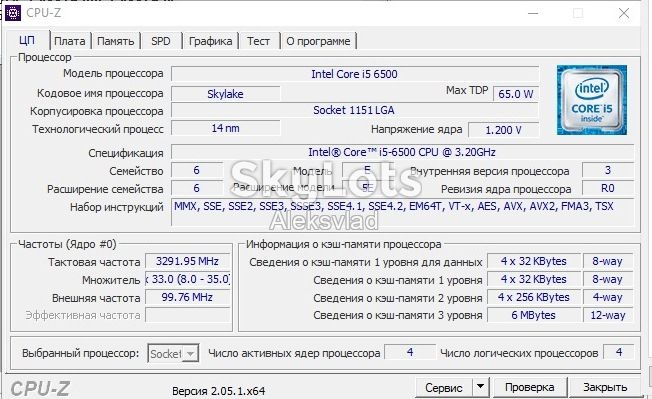Click the CPU-Z app icon in title bar
This screenshot has height=399, width=652.
13,13
